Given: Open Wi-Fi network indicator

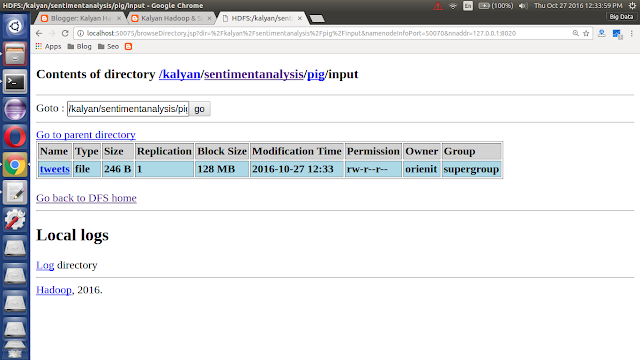Looking at the screenshot, I should click(453, 6).
